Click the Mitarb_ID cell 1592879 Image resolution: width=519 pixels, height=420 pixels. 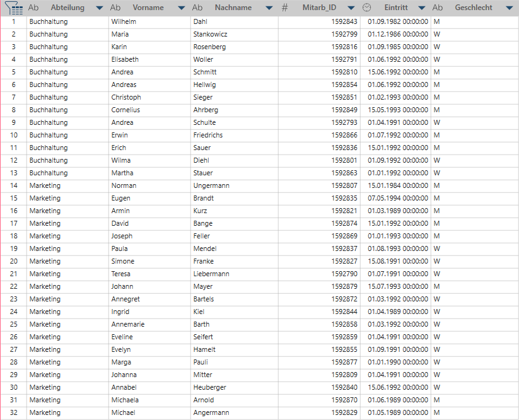point(319,286)
